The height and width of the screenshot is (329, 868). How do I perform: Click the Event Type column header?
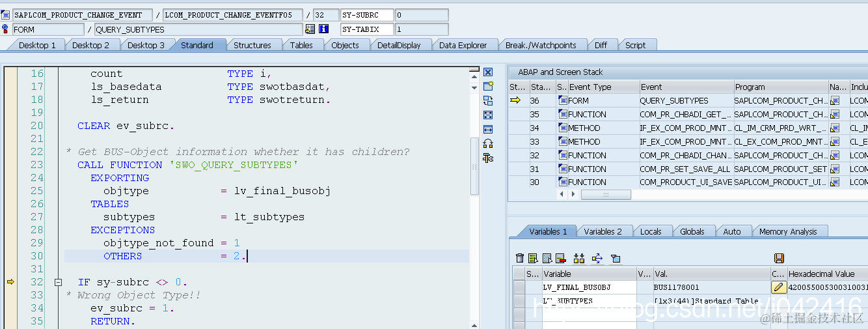[603, 87]
